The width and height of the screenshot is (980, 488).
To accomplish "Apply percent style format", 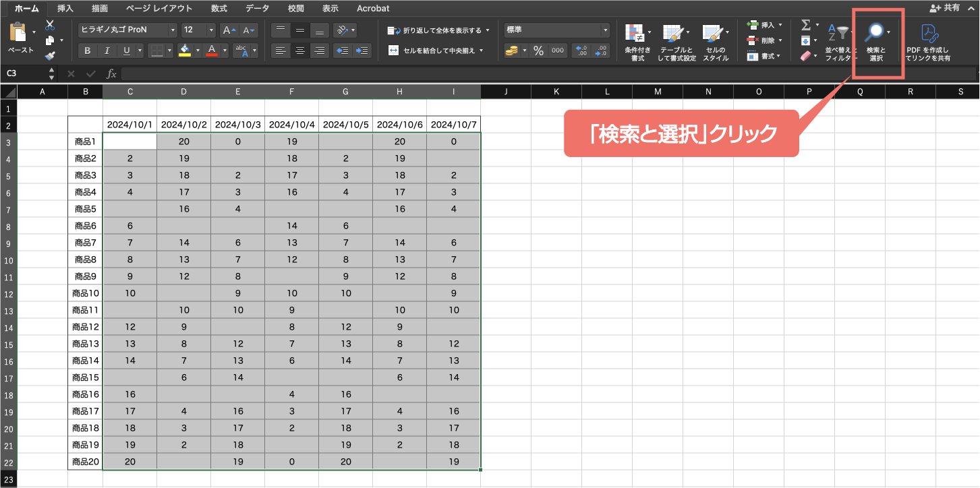I will pos(538,51).
